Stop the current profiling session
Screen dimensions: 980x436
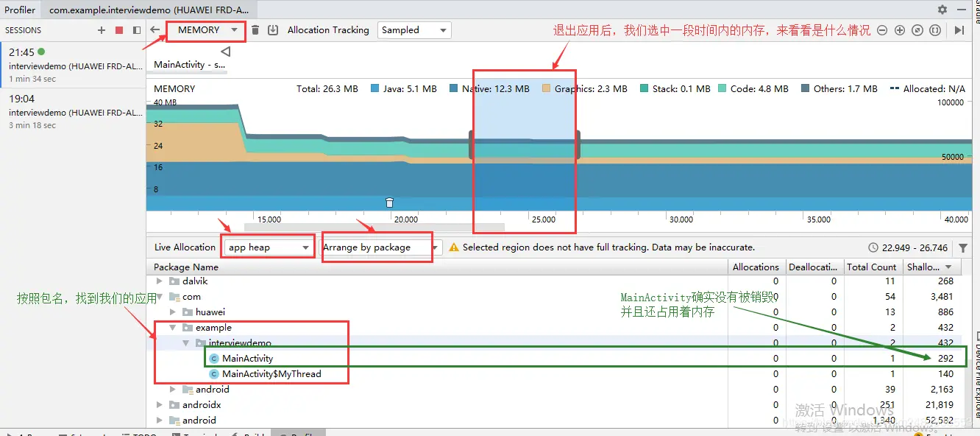pyautogui.click(x=119, y=30)
